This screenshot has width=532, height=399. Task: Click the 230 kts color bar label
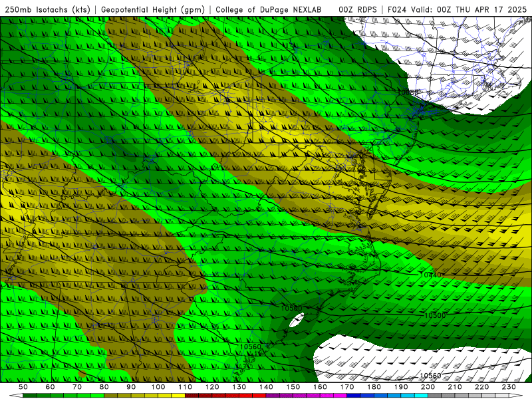point(509,387)
